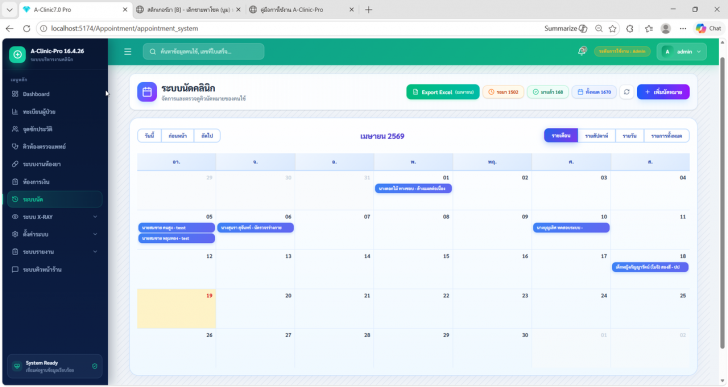Toggle the sidebar with hamburger icon
Image resolution: width=728 pixels, height=387 pixels.
(x=128, y=52)
